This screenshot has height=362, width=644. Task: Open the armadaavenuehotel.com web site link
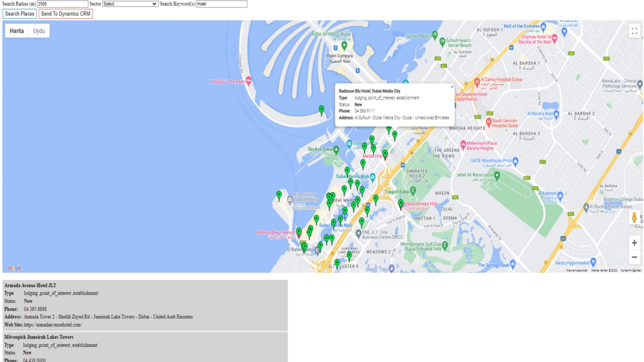[x=52, y=325]
